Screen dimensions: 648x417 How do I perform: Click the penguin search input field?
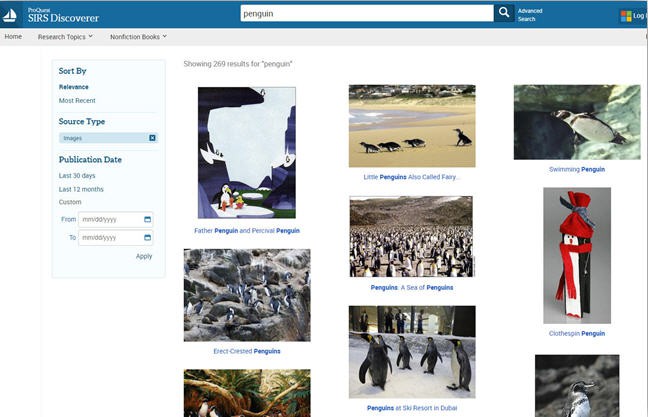(x=366, y=13)
